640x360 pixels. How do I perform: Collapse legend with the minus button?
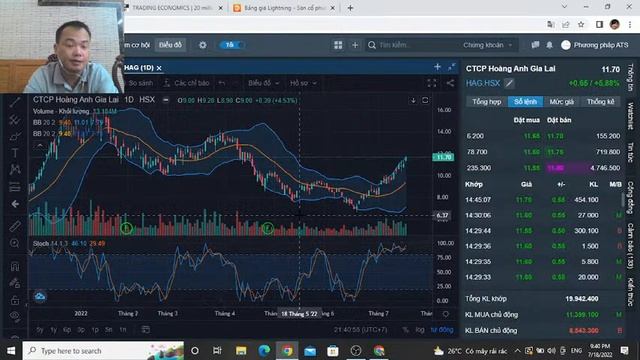pos(165,100)
